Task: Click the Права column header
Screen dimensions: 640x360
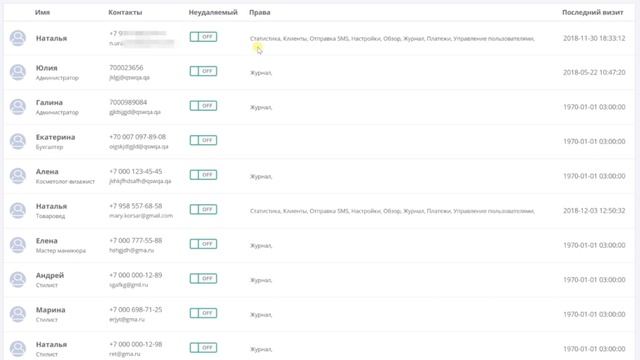Action: [260, 12]
